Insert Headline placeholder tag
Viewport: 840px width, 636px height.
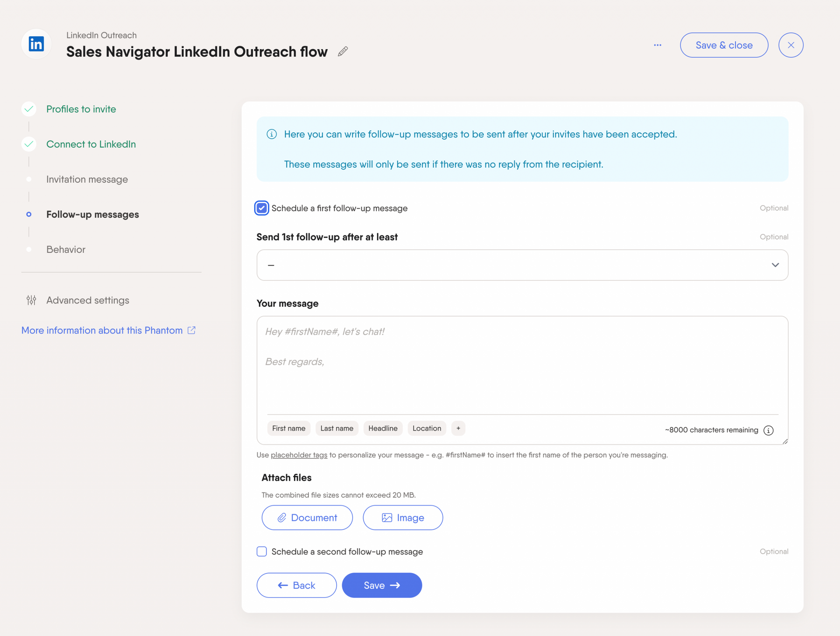(x=383, y=428)
